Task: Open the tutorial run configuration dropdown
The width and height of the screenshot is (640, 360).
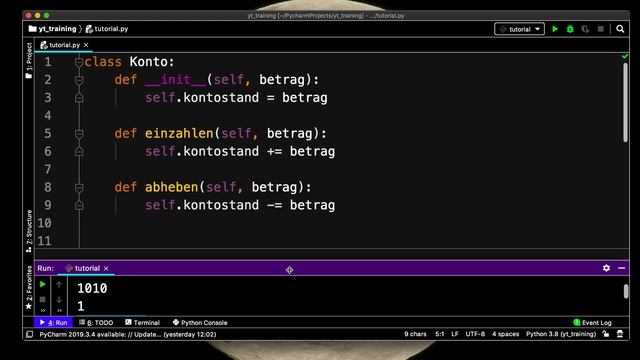Action: pos(519,29)
